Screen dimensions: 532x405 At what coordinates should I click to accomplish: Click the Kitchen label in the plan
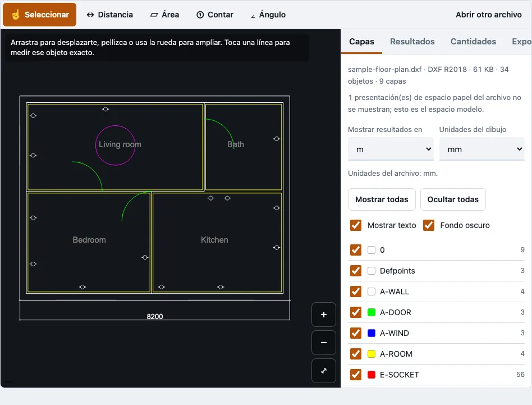214,240
